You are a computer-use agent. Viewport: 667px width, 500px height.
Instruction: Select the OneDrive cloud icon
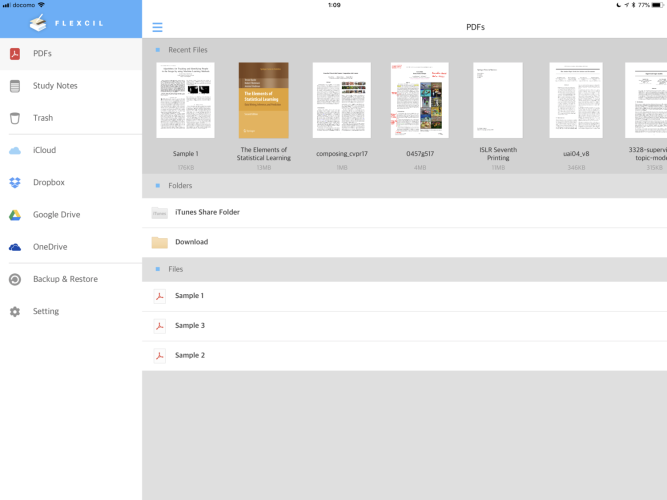(15, 247)
